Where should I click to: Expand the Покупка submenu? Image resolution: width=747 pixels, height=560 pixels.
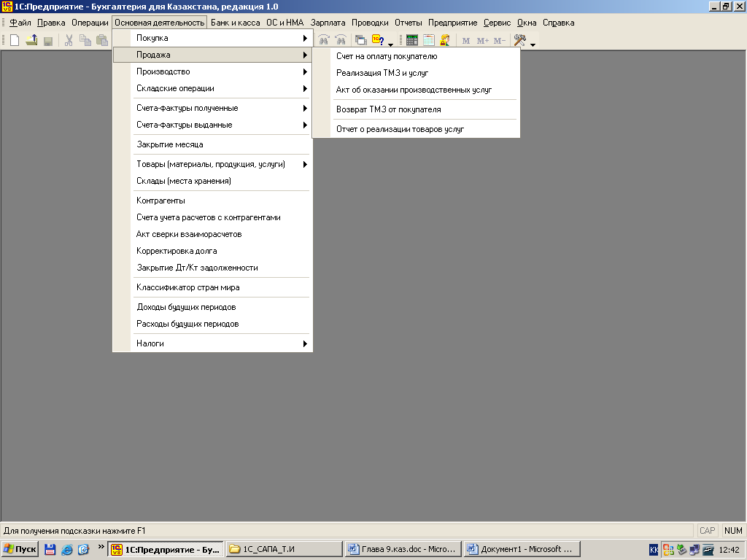click(212, 38)
